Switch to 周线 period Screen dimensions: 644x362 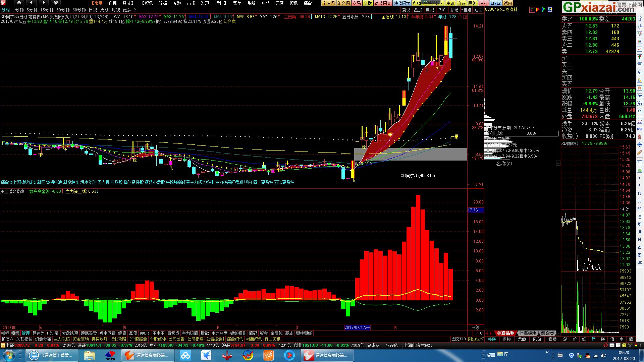104,10
